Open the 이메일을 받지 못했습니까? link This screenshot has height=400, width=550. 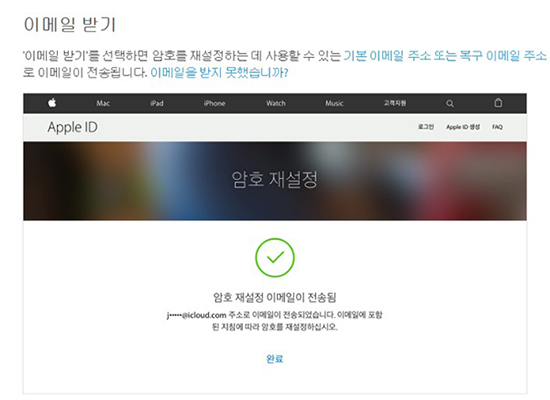[x=219, y=73]
